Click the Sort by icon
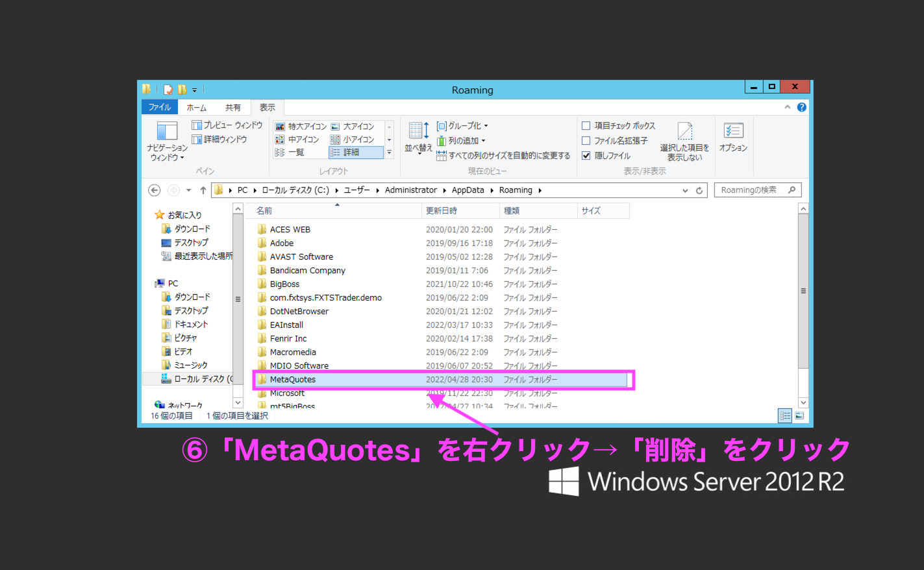This screenshot has height=570, width=924. [418, 132]
